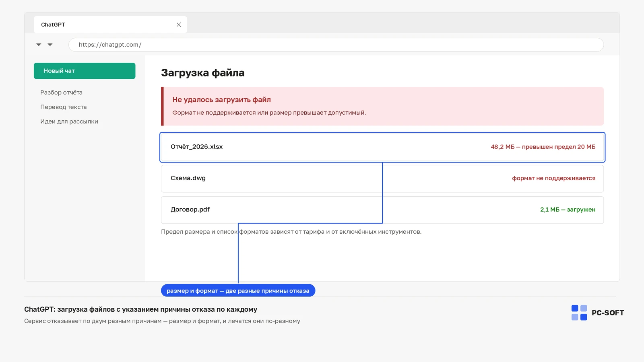
Task: Click the Загрузка файла heading
Action: click(x=203, y=73)
